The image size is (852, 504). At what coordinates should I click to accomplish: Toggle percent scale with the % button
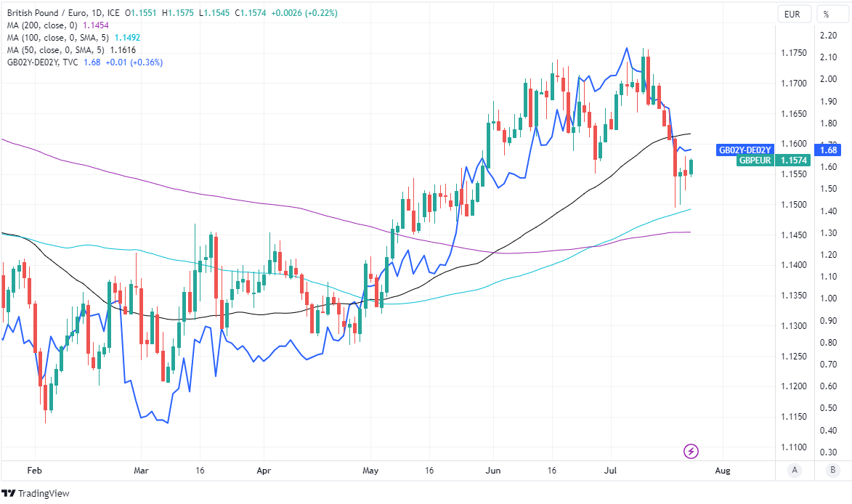click(826, 14)
